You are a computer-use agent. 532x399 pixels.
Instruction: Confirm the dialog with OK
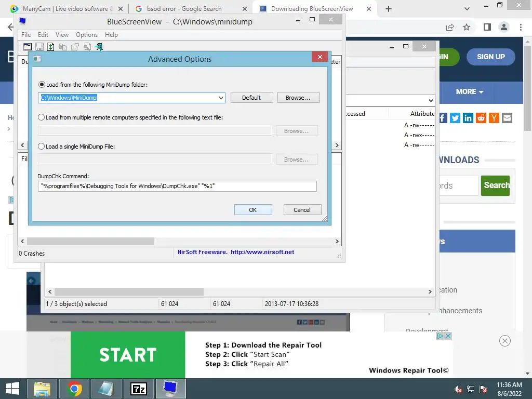tap(253, 210)
